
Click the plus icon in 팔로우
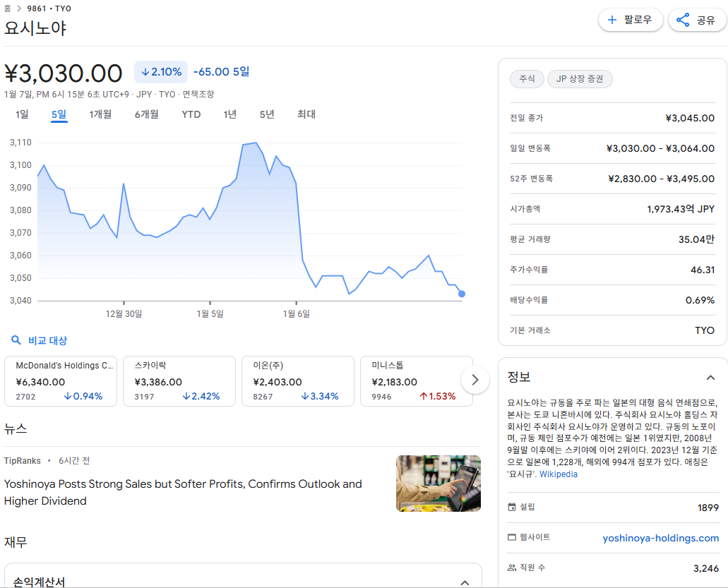[x=612, y=20]
